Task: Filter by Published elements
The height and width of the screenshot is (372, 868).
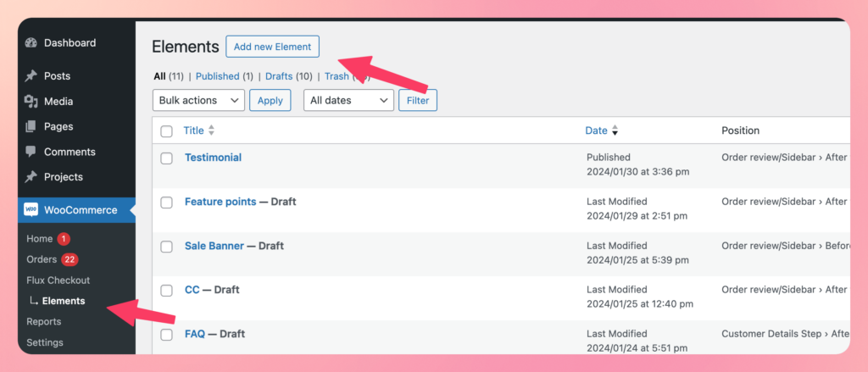Action: [x=218, y=76]
